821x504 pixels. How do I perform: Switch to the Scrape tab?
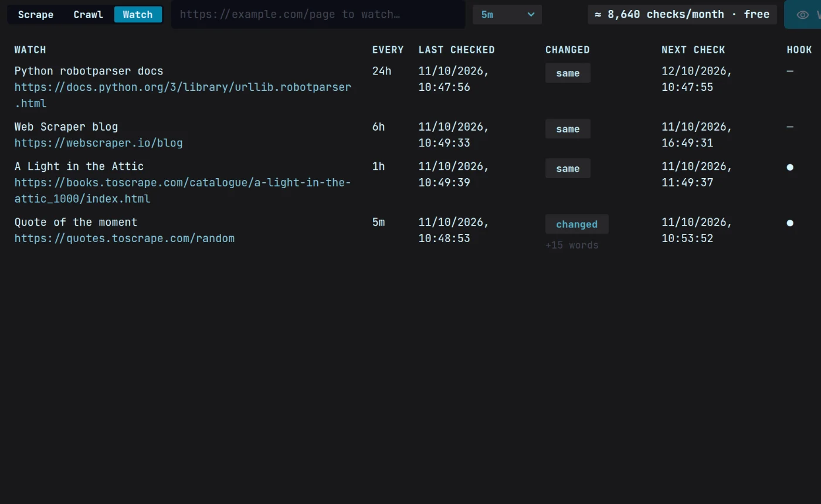click(x=36, y=15)
